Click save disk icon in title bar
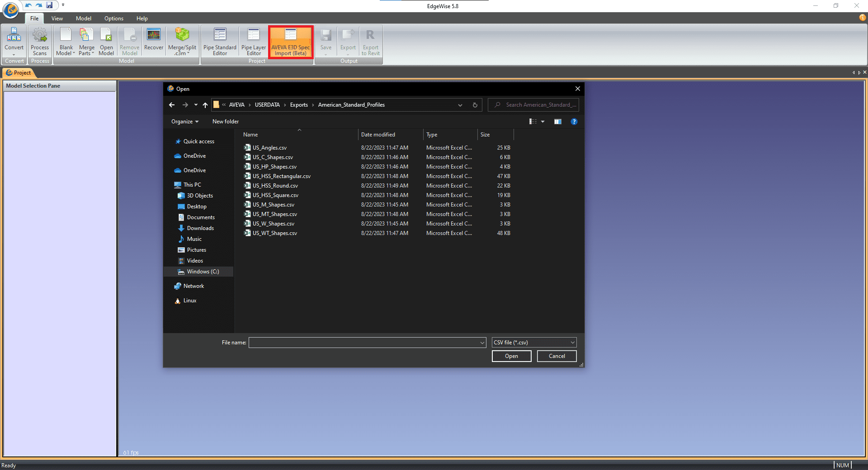 [49, 5]
